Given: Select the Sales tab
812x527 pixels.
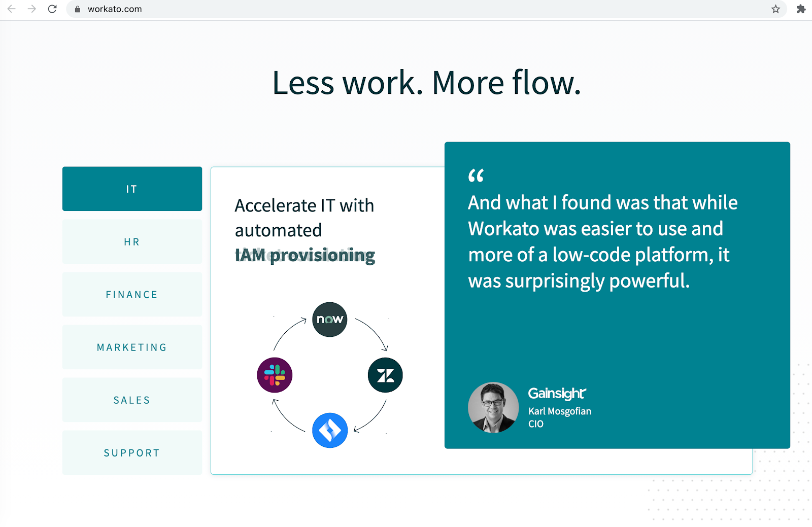Looking at the screenshot, I should pyautogui.click(x=132, y=400).
